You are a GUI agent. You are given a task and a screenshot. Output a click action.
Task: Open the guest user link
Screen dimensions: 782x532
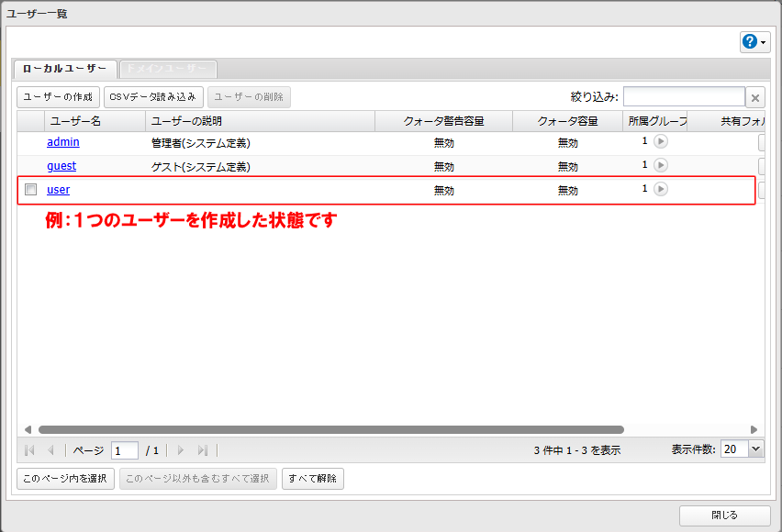[x=61, y=166]
